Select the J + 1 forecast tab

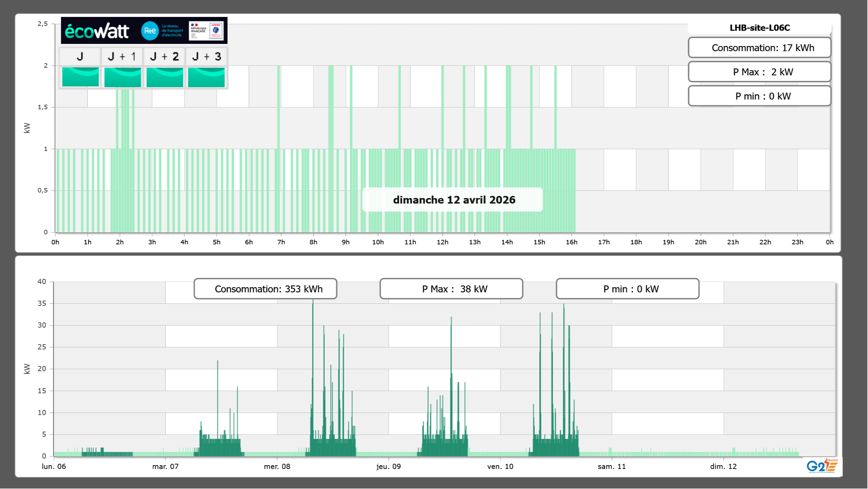click(x=122, y=56)
